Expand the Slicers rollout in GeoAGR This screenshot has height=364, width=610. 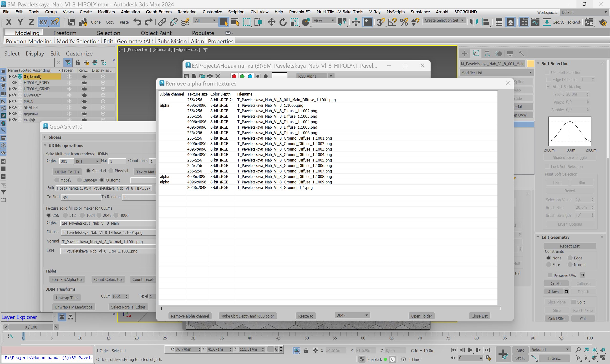point(45,137)
